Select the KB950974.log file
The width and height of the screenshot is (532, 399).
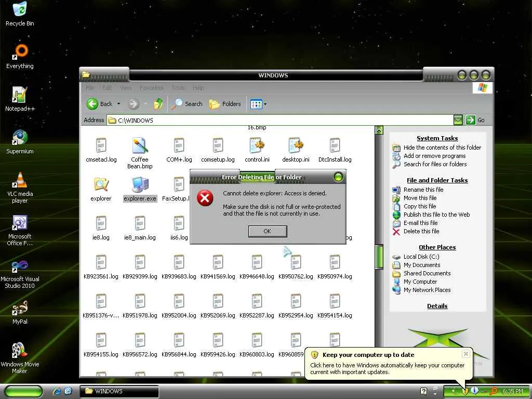[335, 267]
